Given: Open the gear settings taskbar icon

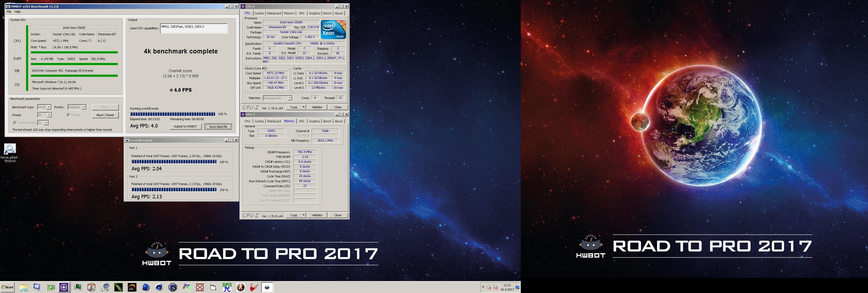Looking at the screenshot, I should click(x=105, y=287).
